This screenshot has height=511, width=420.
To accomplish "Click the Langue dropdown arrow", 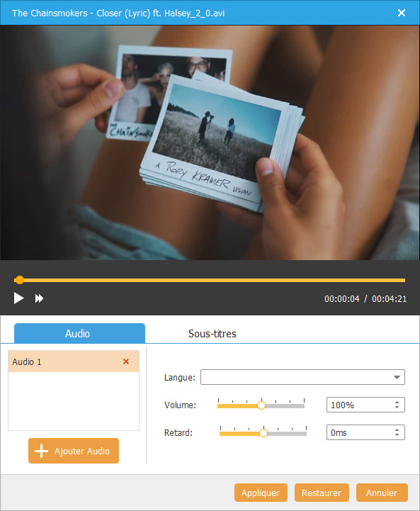I will coord(397,377).
